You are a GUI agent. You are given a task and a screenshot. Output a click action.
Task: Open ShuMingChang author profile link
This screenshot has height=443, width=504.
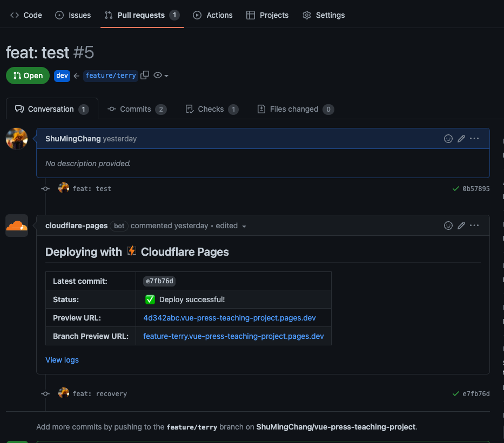click(73, 139)
